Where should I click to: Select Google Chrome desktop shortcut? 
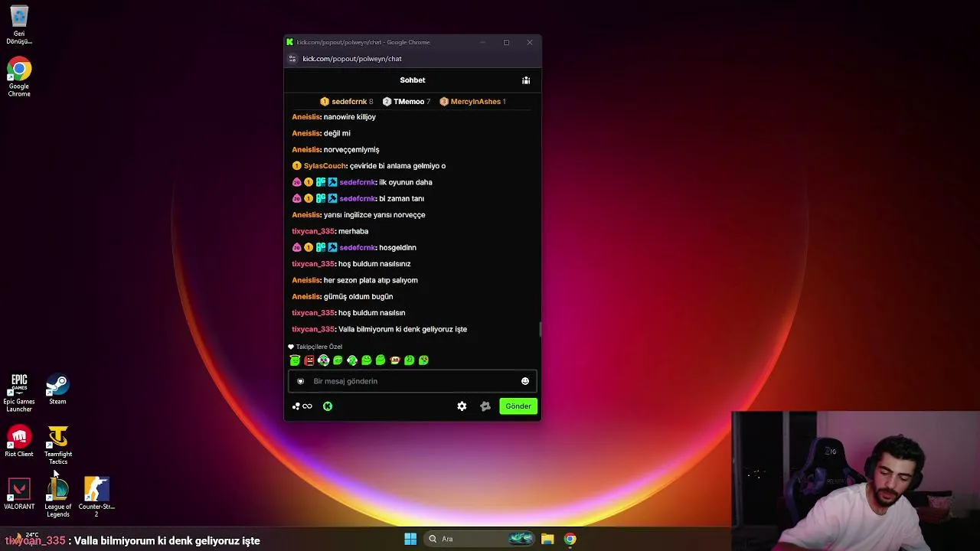pos(19,77)
